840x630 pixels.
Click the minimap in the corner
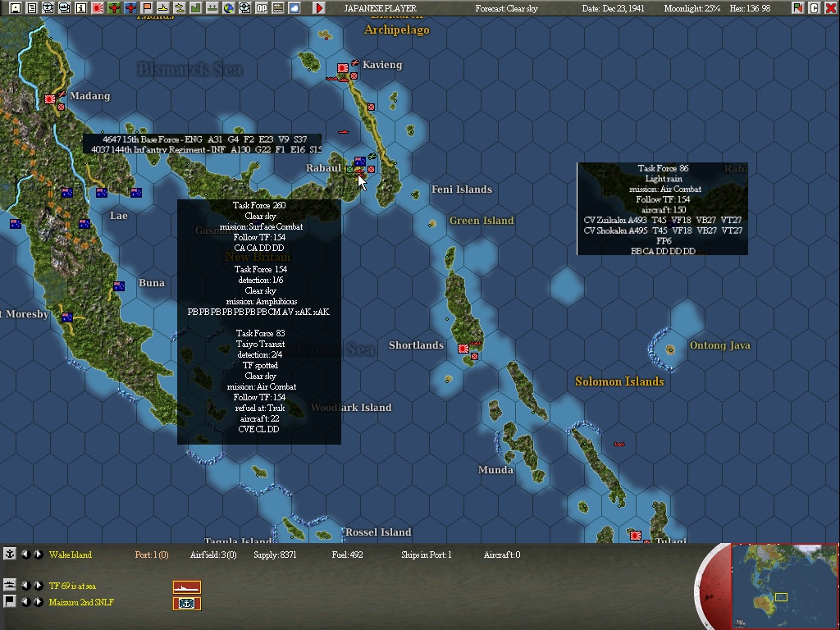pyautogui.click(x=784, y=586)
